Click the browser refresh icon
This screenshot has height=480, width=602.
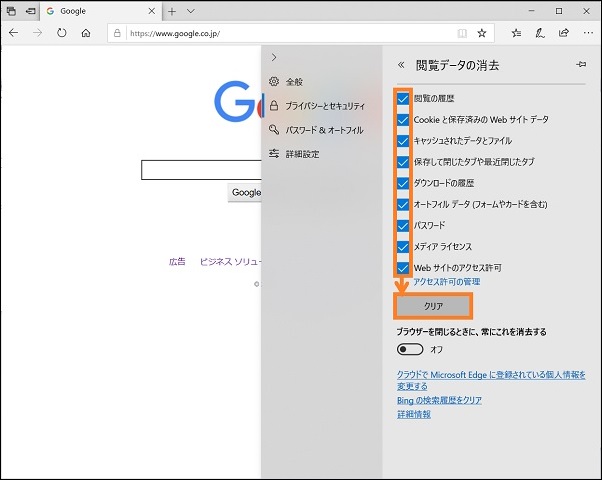point(62,32)
